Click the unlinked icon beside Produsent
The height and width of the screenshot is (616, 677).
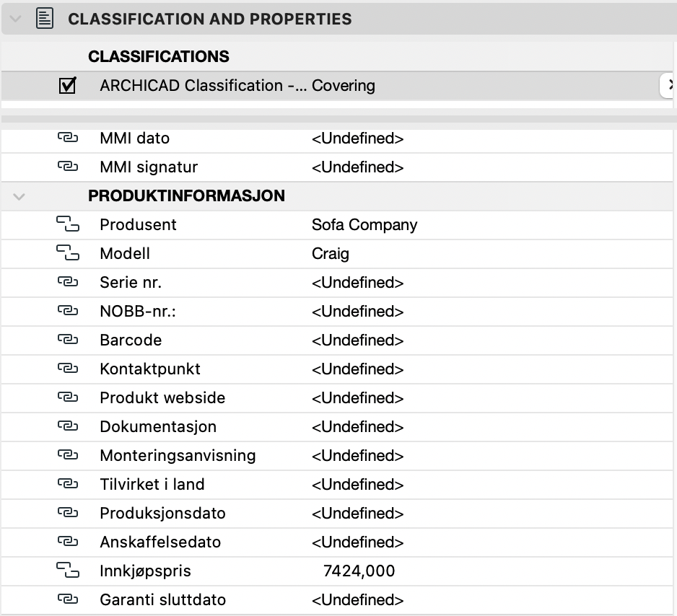[x=67, y=225]
